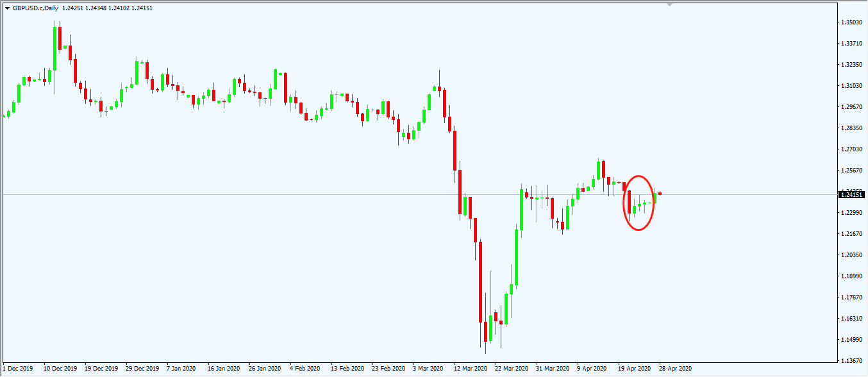This screenshot has height=377, width=868.
Task: Click the 1.27030 price axis label
Action: pos(852,149)
